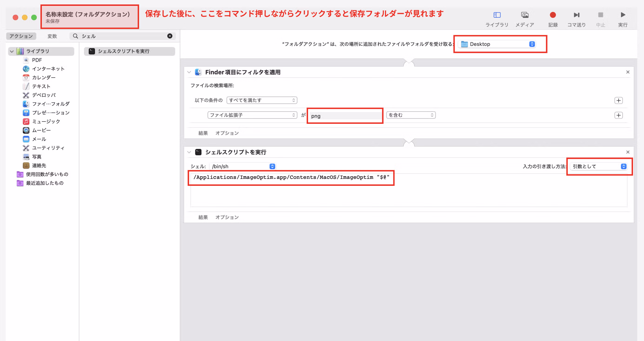Click the コマ送り step button

(x=576, y=19)
